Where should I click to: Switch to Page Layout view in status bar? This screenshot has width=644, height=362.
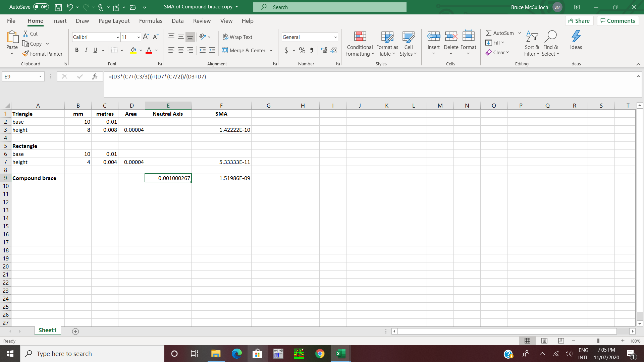pyautogui.click(x=544, y=341)
